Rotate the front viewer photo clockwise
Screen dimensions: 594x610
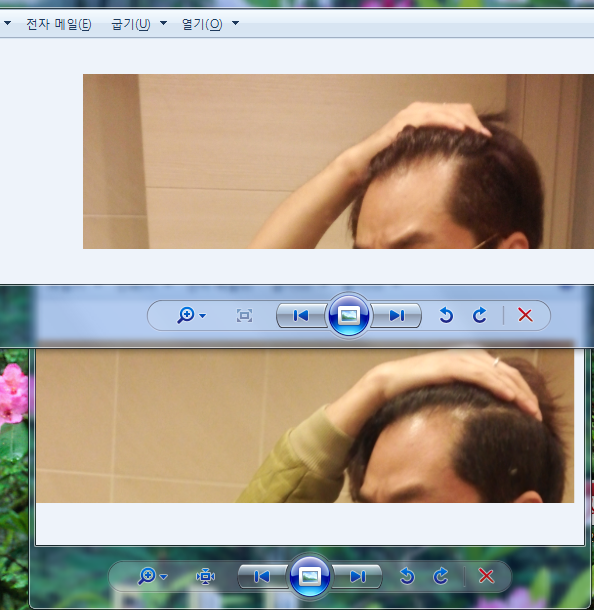(x=480, y=316)
